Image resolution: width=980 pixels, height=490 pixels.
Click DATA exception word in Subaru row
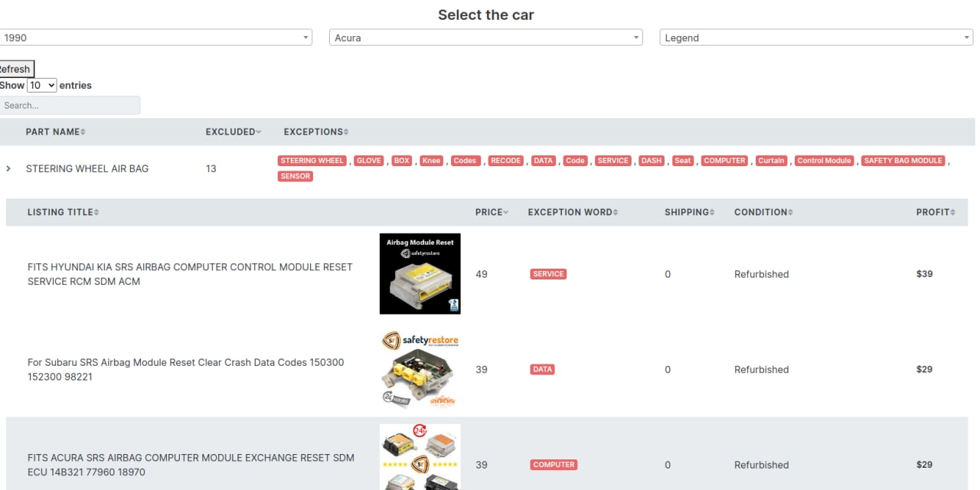coord(542,369)
